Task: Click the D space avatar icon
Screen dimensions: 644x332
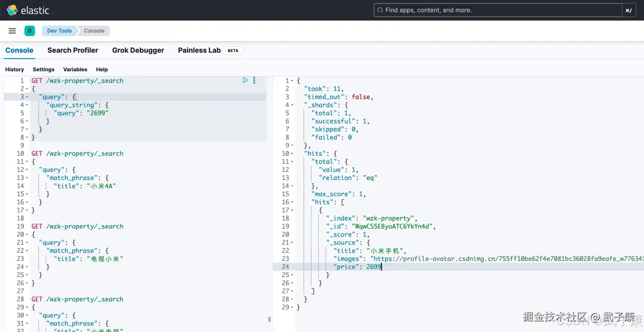Action: 30,30
